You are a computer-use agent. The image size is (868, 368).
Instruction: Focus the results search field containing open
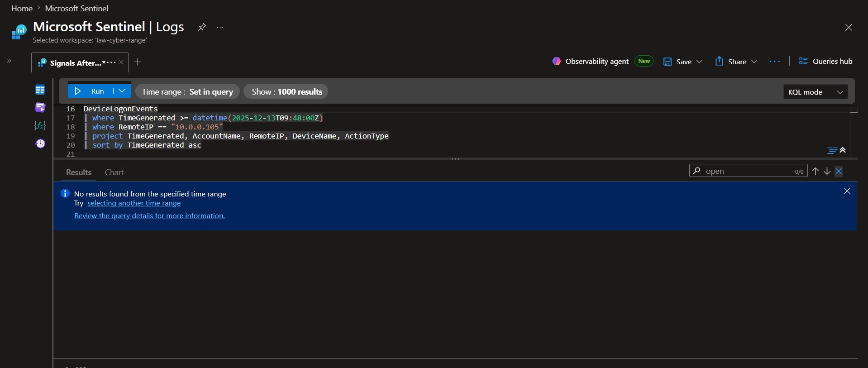point(748,171)
